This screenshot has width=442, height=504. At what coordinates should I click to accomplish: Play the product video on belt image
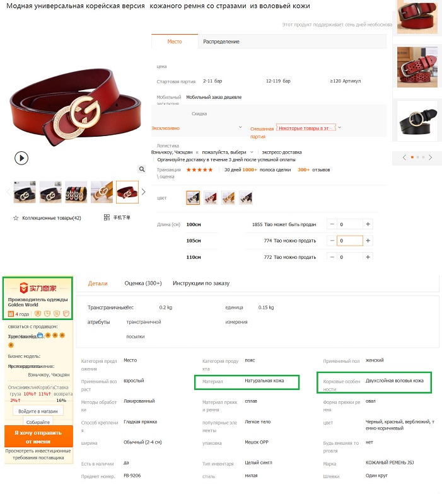21,158
